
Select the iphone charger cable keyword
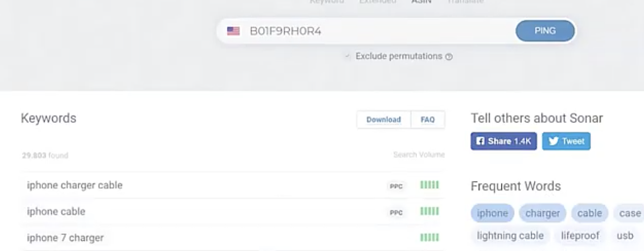point(75,185)
